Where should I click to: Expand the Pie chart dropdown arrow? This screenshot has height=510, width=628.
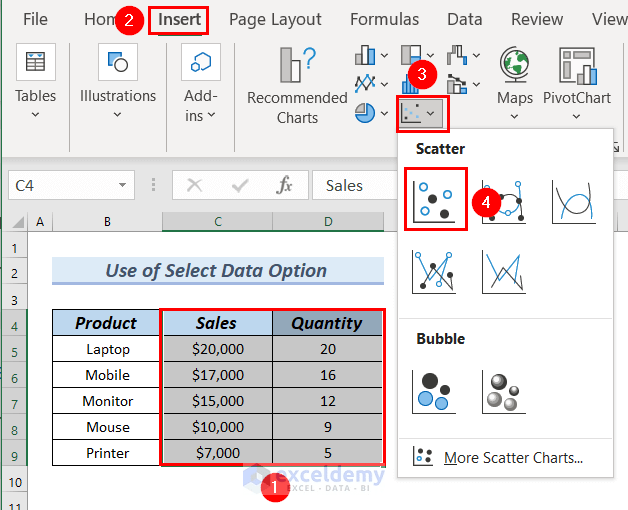tap(384, 113)
